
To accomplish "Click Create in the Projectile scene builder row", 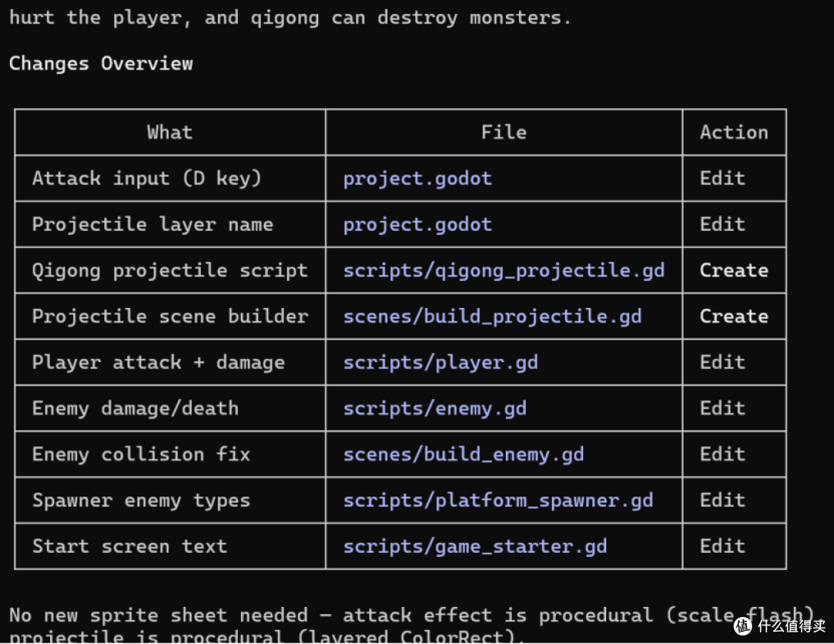I will tap(734, 317).
